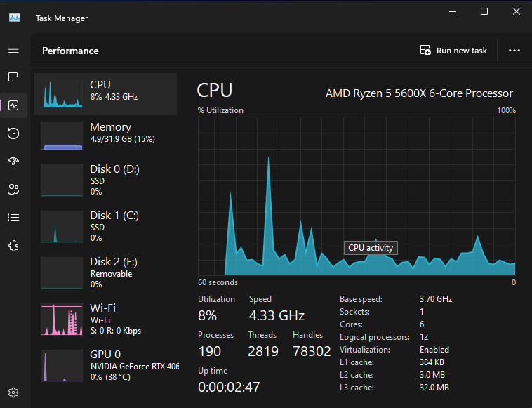The width and height of the screenshot is (532, 408).
Task: Open the App history page icon
Action: pyautogui.click(x=13, y=133)
